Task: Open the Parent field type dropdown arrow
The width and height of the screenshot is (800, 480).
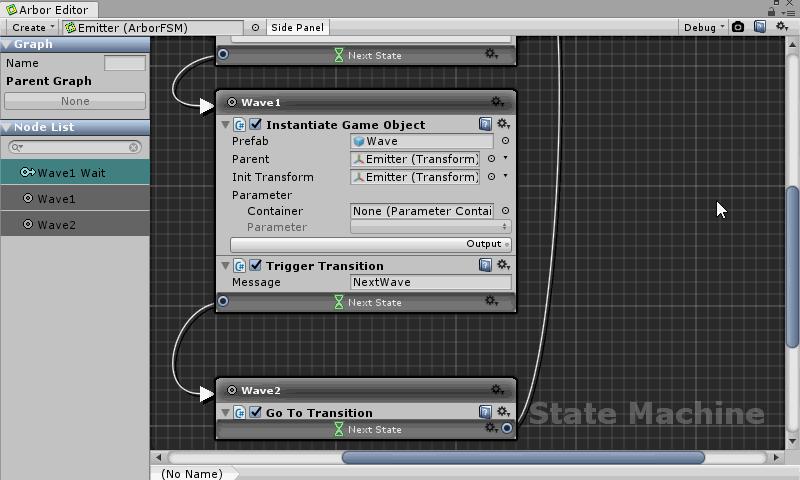Action: tap(505, 158)
